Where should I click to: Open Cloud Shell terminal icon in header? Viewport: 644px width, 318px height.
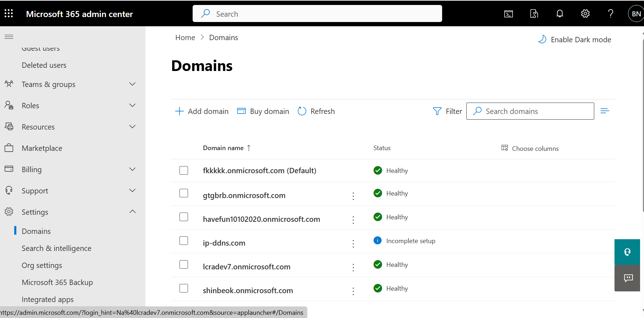pos(509,14)
